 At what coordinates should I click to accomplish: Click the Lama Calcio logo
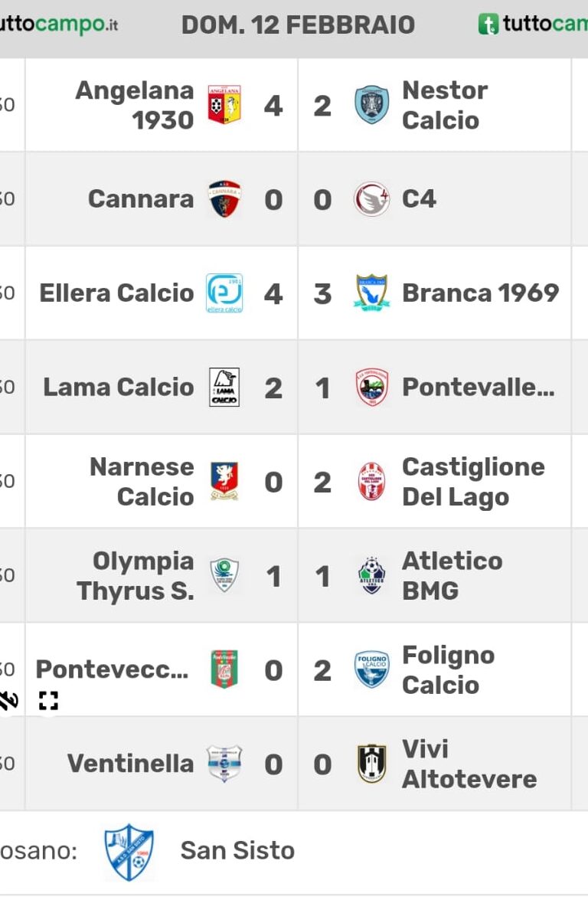pos(224,388)
